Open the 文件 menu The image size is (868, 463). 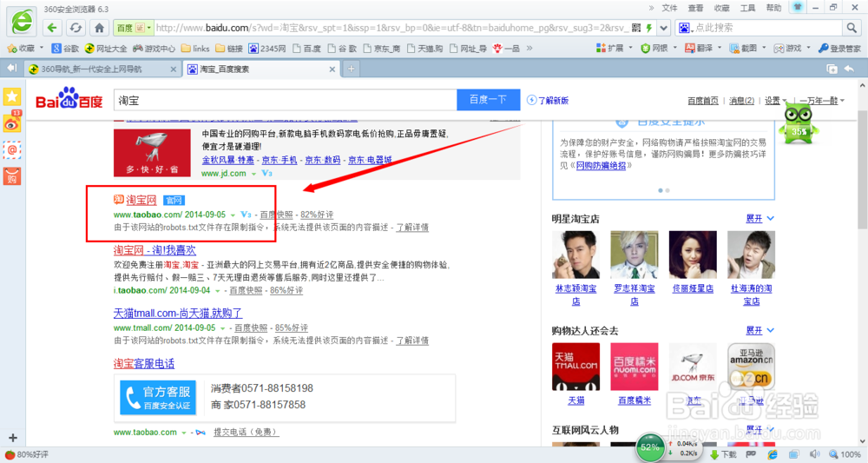pos(670,8)
